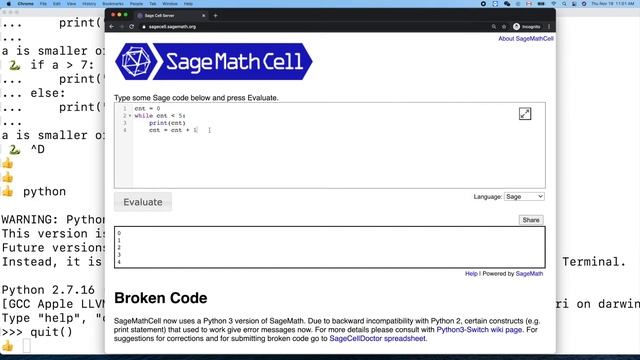Click the SageMathCell logo banner

point(214,62)
